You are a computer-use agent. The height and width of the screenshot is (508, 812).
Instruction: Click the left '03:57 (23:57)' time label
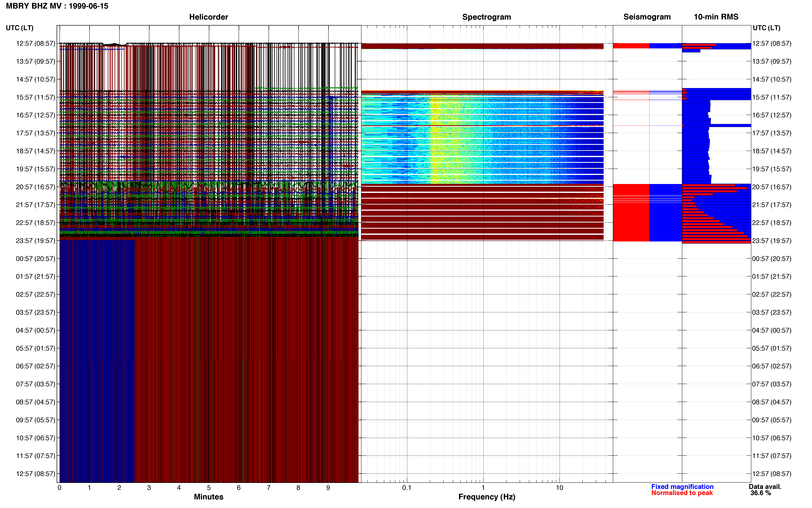pos(36,312)
